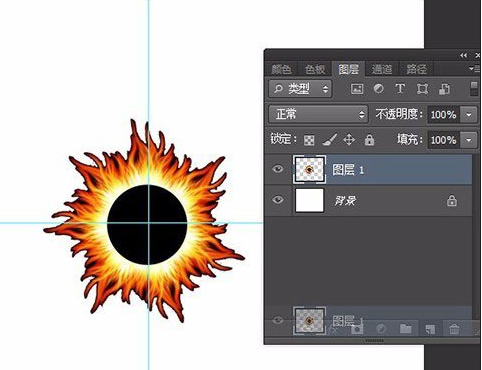
Task: Create a new layer icon
Action: (x=430, y=329)
